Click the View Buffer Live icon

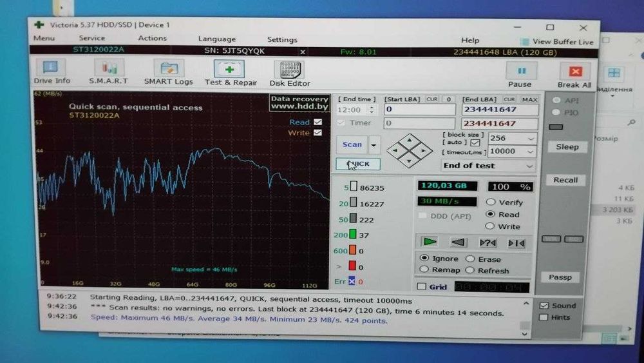coord(524,41)
